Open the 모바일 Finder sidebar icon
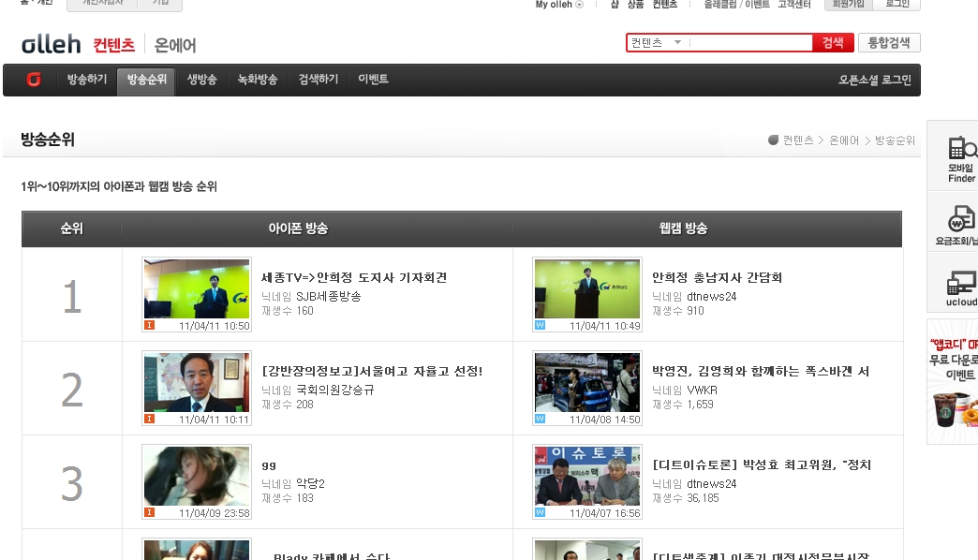This screenshot has width=978, height=560. point(961,158)
